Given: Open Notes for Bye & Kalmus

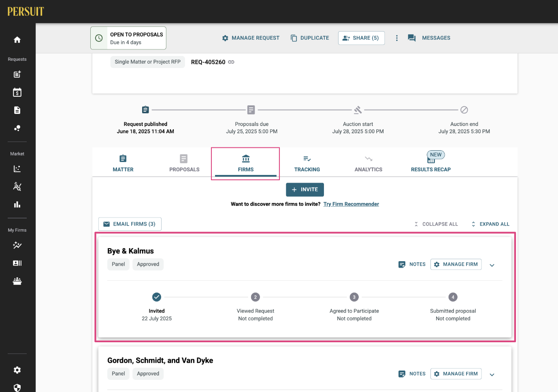Looking at the screenshot, I should [x=412, y=264].
